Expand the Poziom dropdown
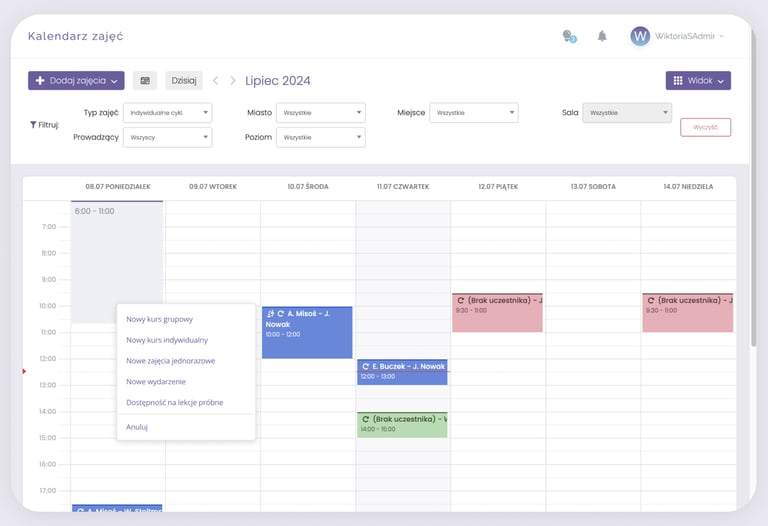 pos(321,137)
